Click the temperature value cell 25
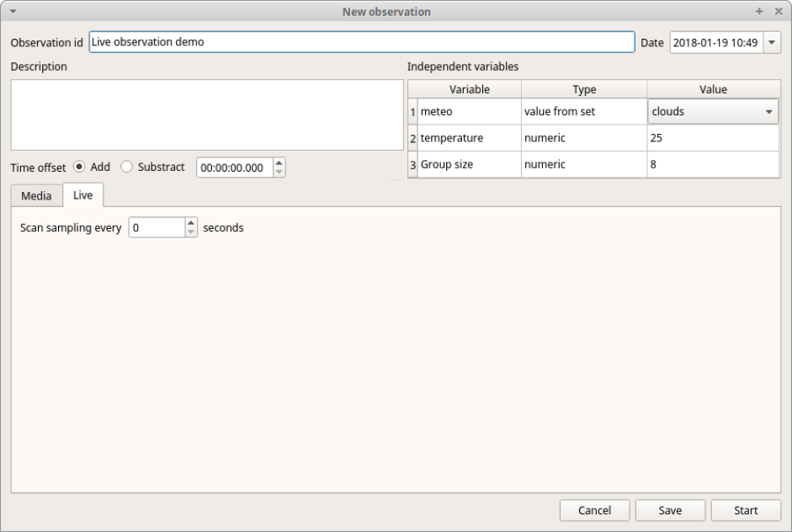This screenshot has width=792, height=532. click(x=713, y=138)
